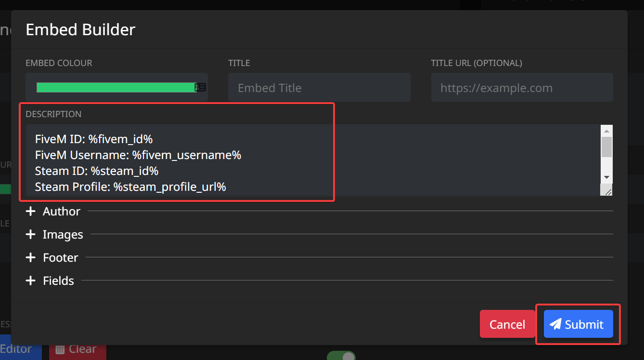Expand the Footer section
The width and height of the screenshot is (644, 360).
60,257
